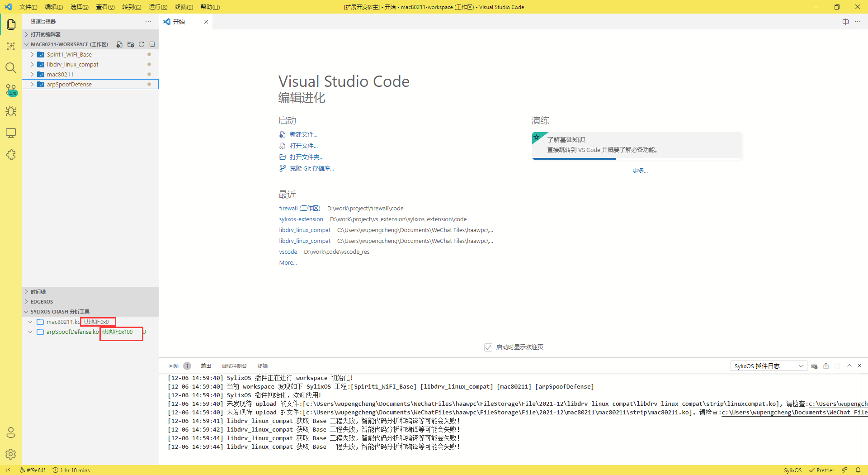The height and width of the screenshot is (475, 868).
Task: Click the 1 hr 10 mins timer status
Action: coord(71,470)
